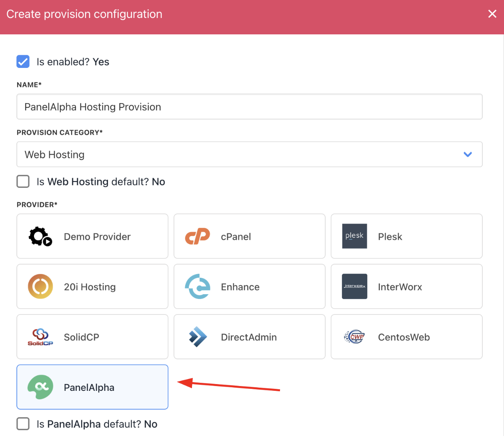Click the DirectAdmin arrow logo icon
Screen dimensions: 504x442
click(x=198, y=337)
